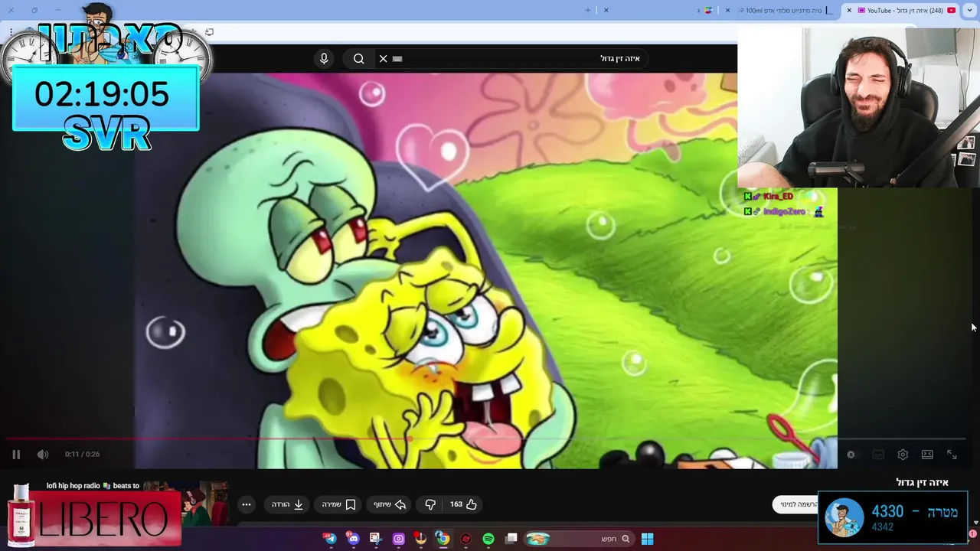980x551 pixels.
Task: Open Telegram from the taskbar
Action: click(x=330, y=539)
